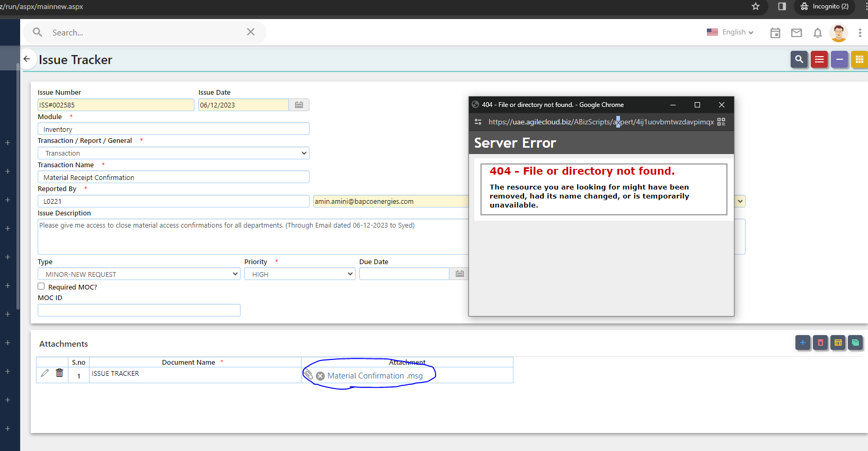Delete ISSUE TRACKER row with trash icon
The height and width of the screenshot is (451, 868).
tap(59, 373)
